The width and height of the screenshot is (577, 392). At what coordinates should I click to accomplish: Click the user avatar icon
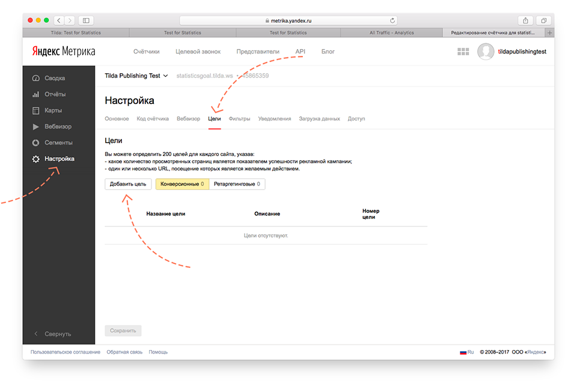coord(486,52)
